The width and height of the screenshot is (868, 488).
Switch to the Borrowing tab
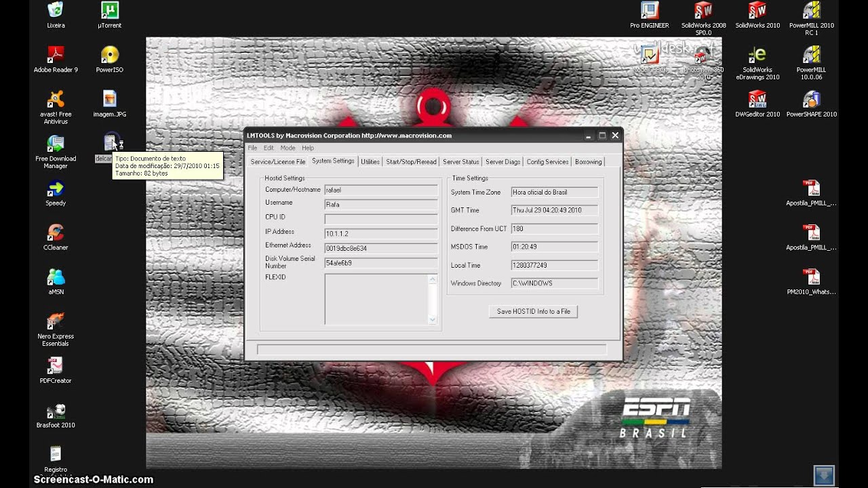tap(588, 162)
